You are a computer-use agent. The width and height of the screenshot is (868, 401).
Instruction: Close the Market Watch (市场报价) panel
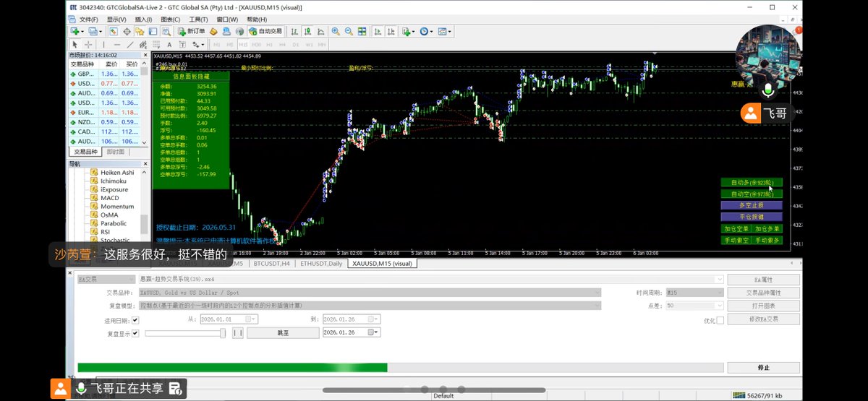pyautogui.click(x=144, y=55)
